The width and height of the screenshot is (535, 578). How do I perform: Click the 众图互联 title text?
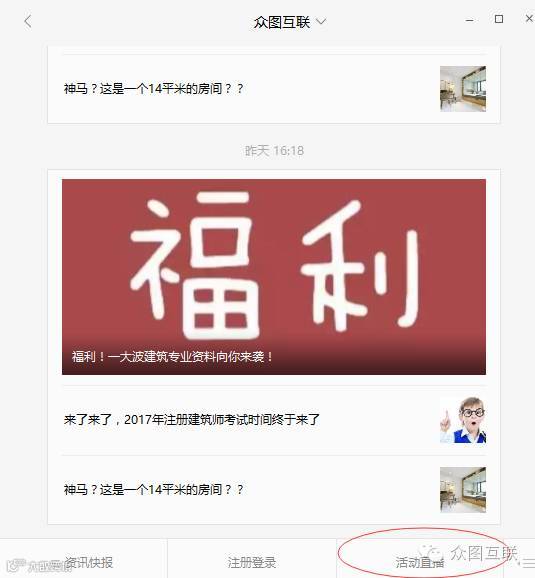tap(282, 22)
